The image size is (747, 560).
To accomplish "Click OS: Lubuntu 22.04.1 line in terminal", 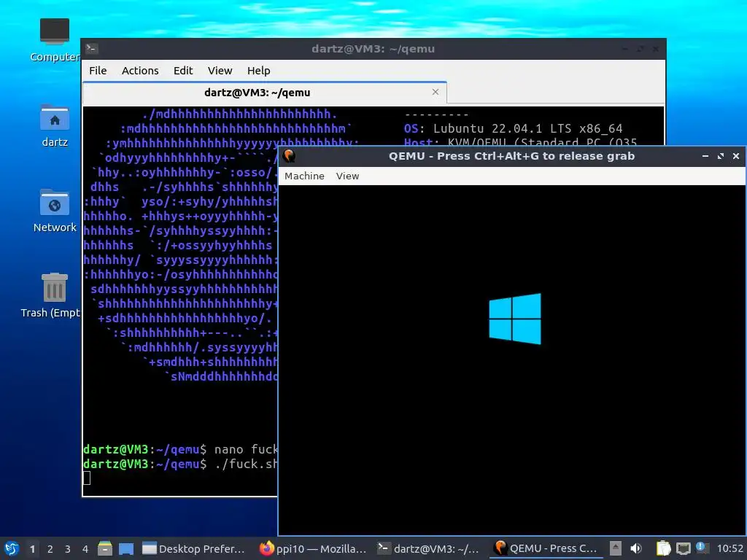I will click(513, 128).
